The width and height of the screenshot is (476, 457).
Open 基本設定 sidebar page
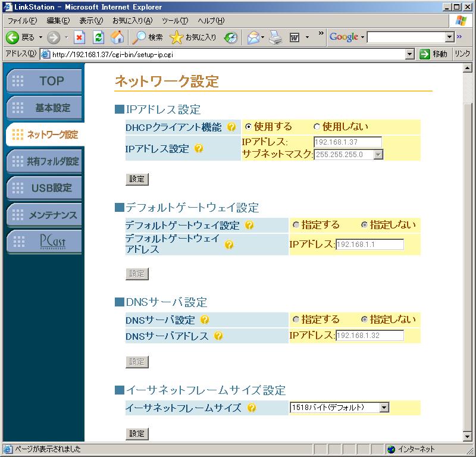coord(44,108)
